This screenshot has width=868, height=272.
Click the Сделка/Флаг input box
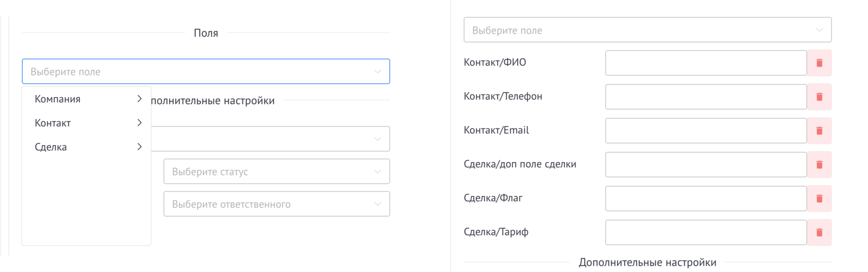(x=705, y=199)
